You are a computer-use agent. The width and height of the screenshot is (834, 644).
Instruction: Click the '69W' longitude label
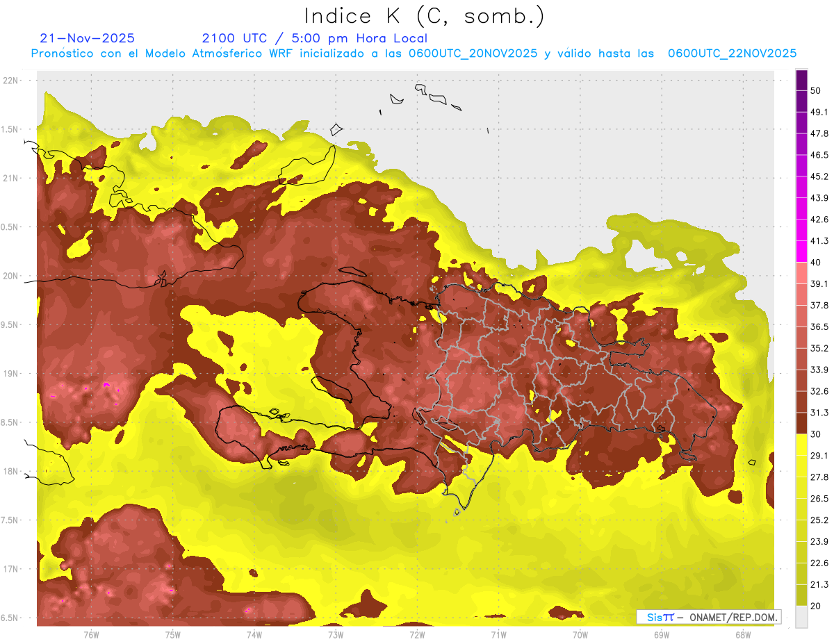coord(662,635)
